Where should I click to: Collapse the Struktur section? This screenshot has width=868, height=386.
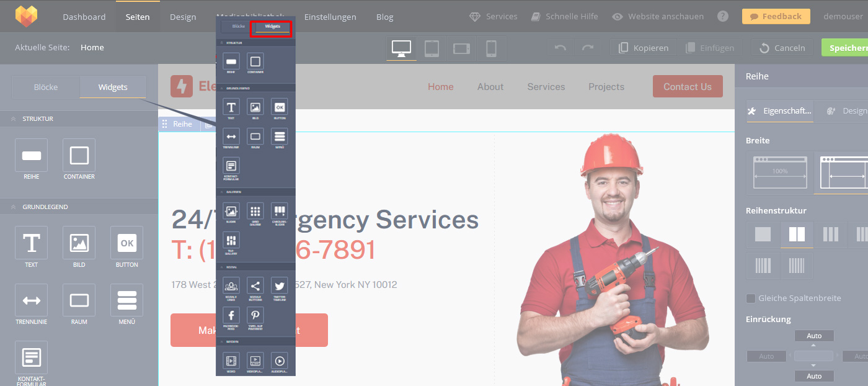click(13, 119)
